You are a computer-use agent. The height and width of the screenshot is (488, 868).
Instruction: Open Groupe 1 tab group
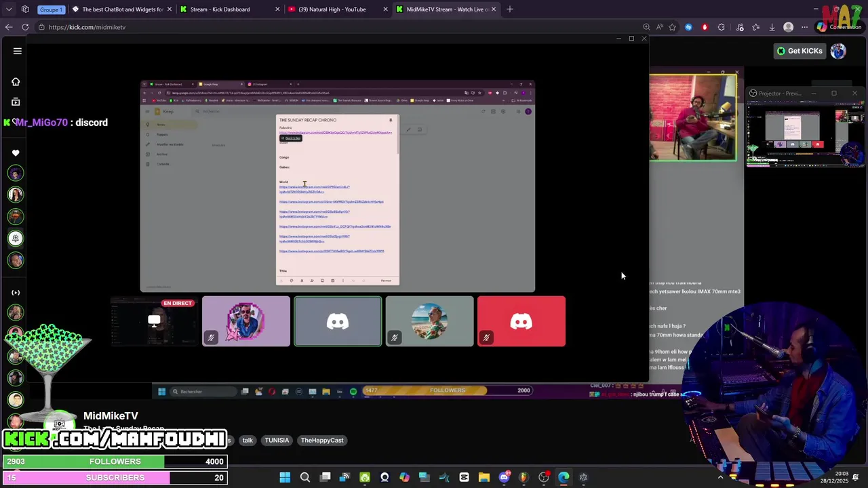tap(51, 9)
